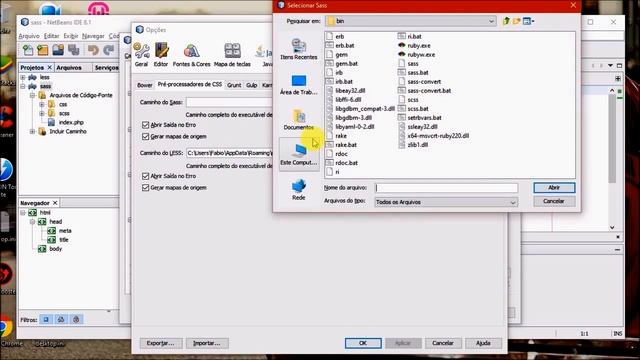
Task: Switch to Gulp tab
Action: (x=251, y=85)
